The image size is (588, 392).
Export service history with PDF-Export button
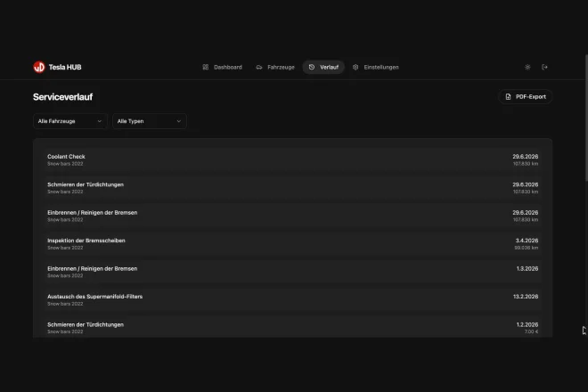pyautogui.click(x=526, y=97)
